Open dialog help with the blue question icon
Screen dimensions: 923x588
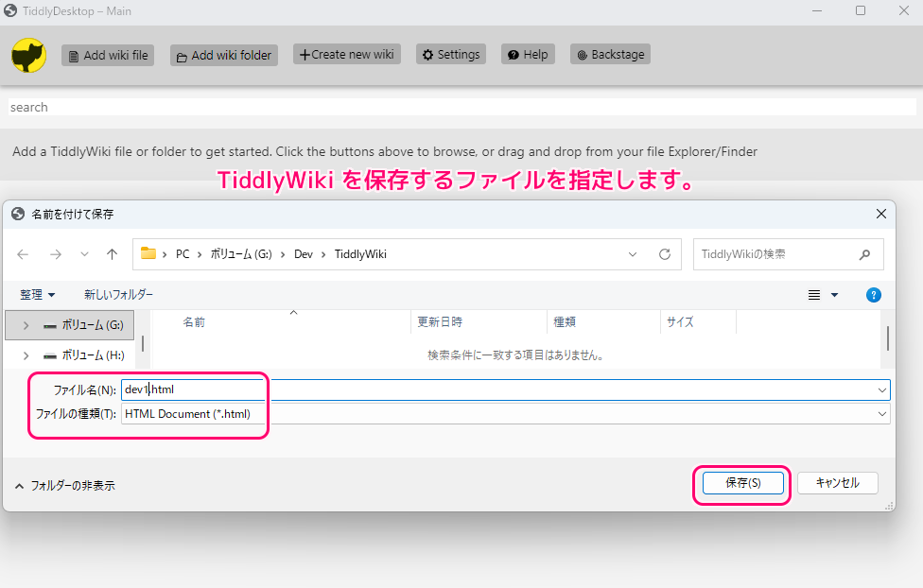(873, 294)
